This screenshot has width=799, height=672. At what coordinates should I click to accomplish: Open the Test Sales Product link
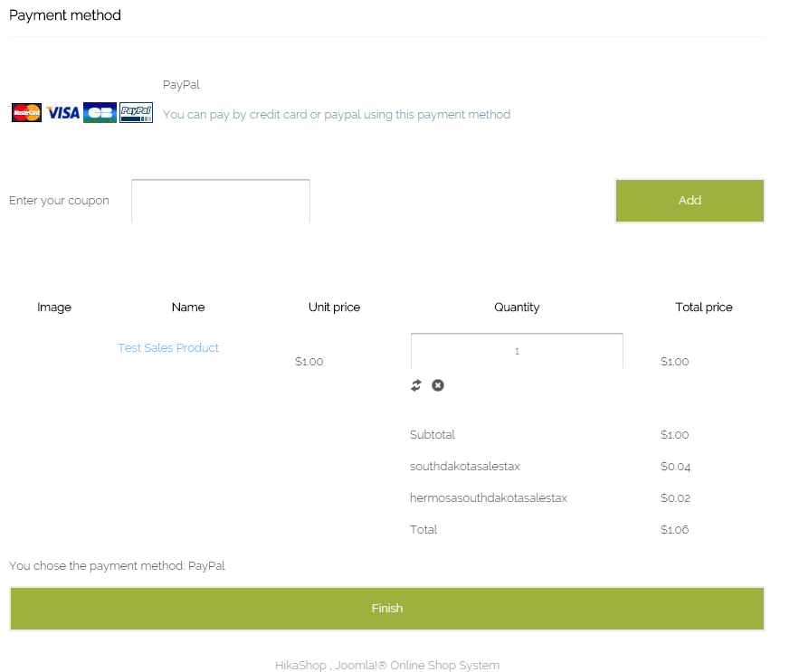[168, 348]
